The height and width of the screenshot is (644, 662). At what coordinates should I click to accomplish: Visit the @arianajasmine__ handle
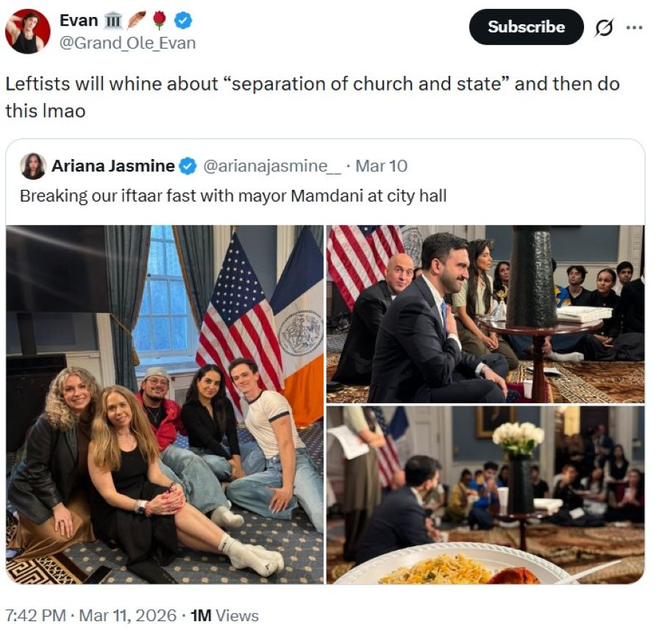(x=271, y=166)
